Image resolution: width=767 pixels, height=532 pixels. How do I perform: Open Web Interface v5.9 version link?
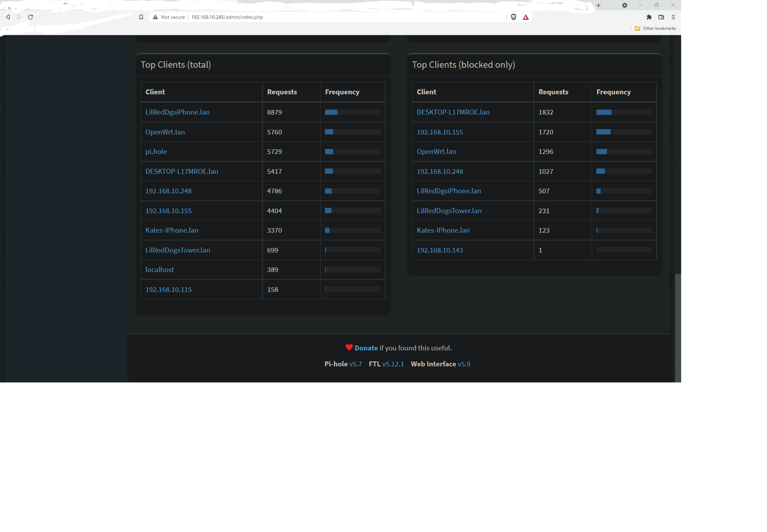tap(464, 364)
